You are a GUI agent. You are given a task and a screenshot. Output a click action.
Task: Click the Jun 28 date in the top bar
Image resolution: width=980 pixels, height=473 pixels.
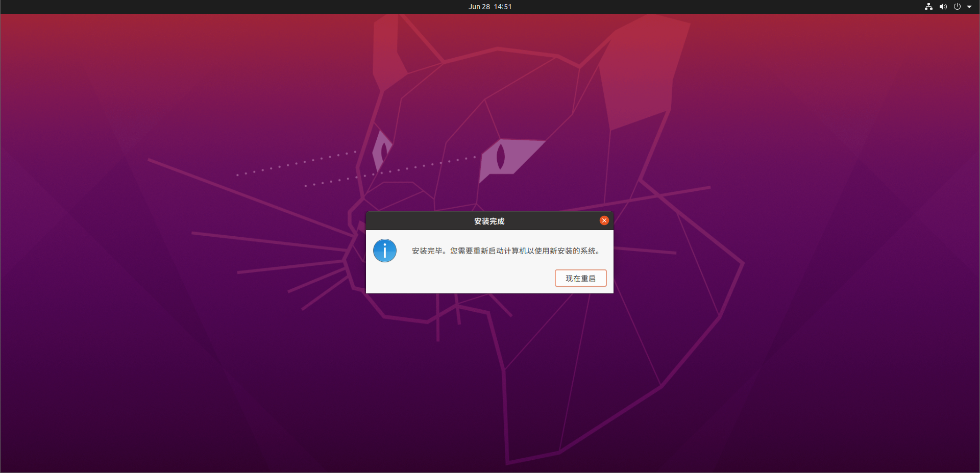click(479, 7)
